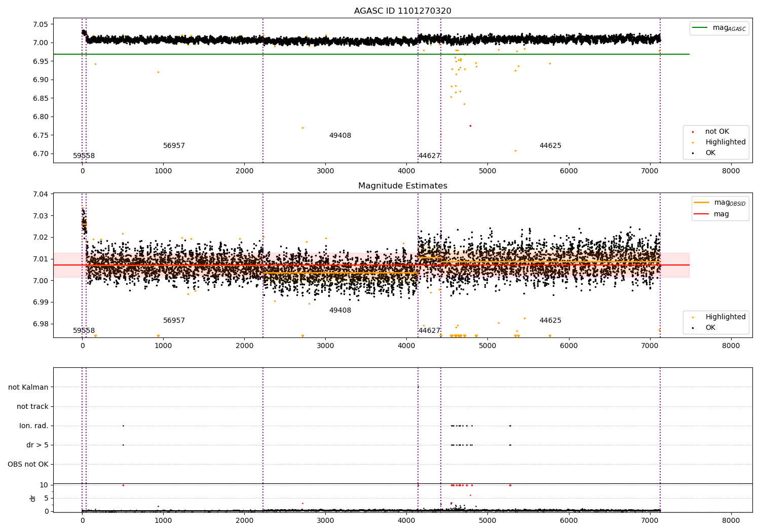
Task: Click the green mag AGASC legend line sample
Action: 700,28
